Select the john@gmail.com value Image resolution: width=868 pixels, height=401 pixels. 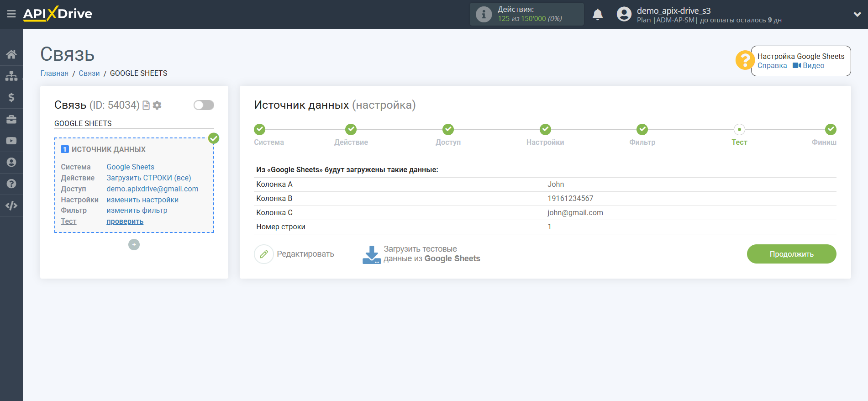[x=575, y=212]
